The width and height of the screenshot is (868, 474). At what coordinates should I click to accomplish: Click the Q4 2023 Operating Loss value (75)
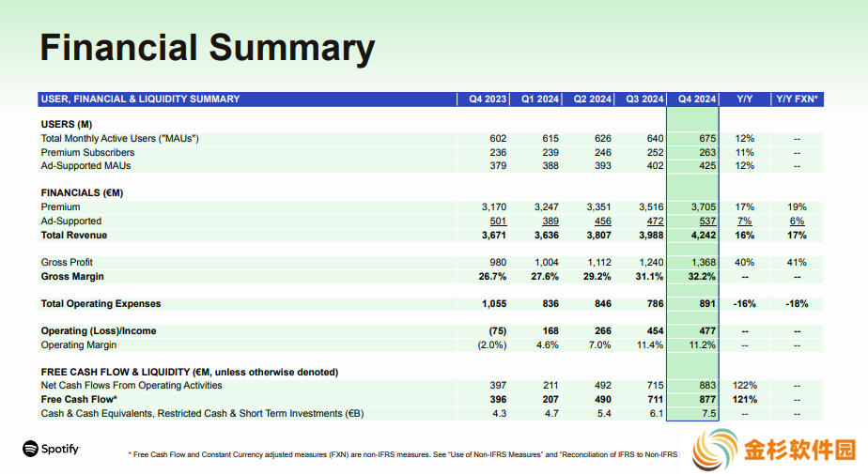tap(497, 330)
